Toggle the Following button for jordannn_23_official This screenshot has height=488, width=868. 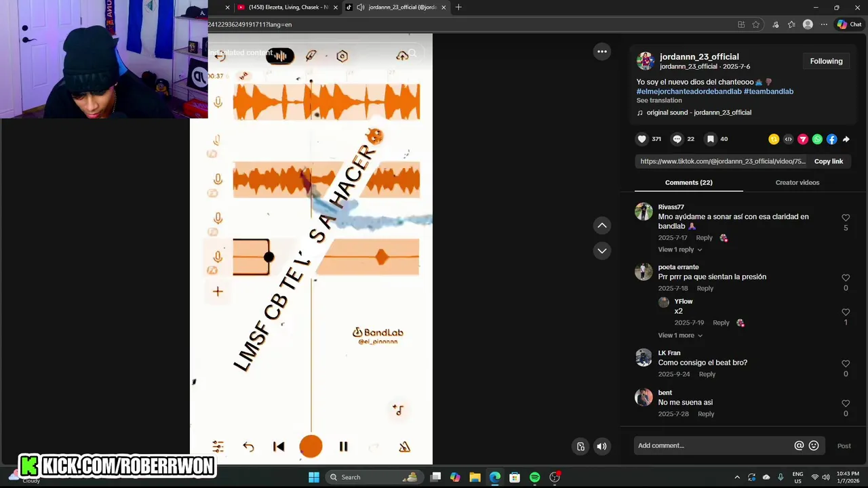coord(826,61)
